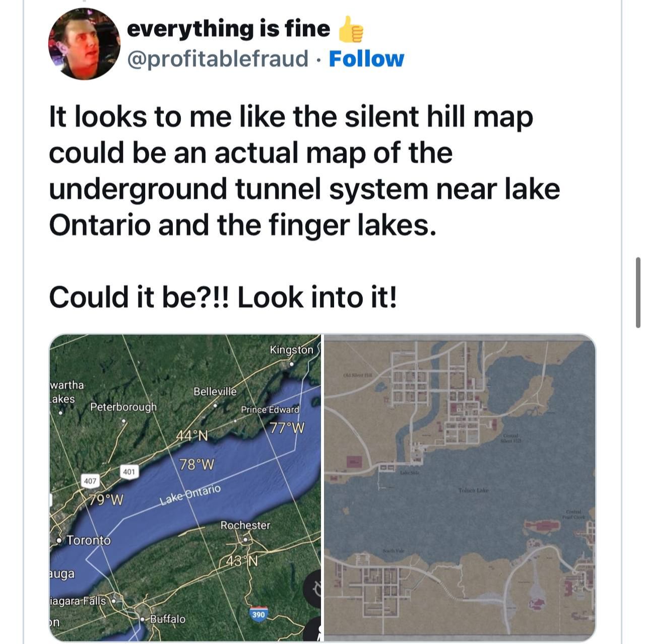The image size is (645, 644).
Task: Click the partially hidden compass button on the map
Action: coord(313,587)
